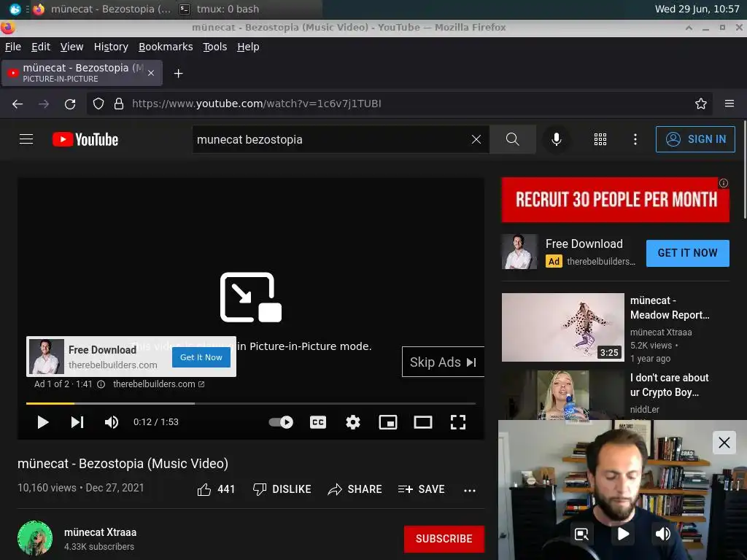Image resolution: width=747 pixels, height=560 pixels.
Task: Go back one page
Action: (x=18, y=104)
